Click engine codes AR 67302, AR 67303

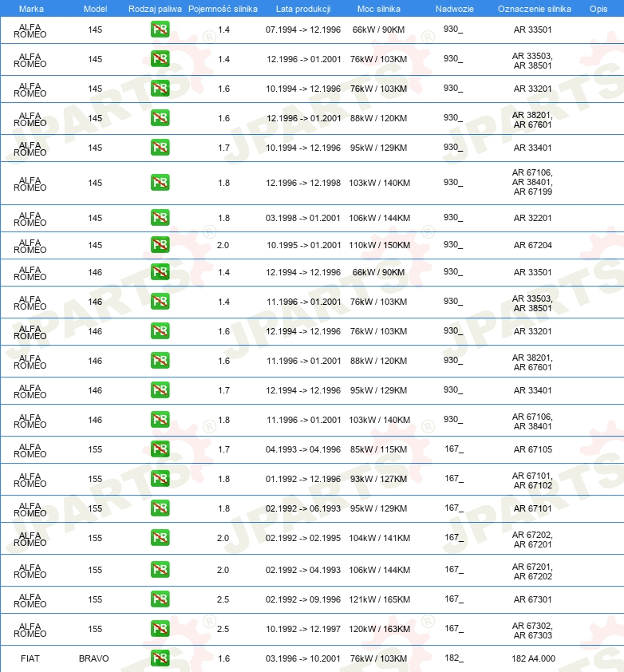pos(533,630)
